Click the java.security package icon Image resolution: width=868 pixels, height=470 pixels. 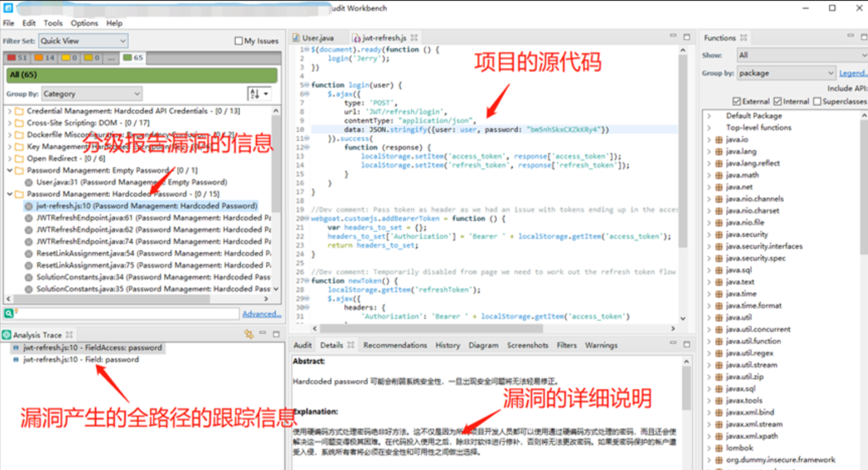point(719,235)
